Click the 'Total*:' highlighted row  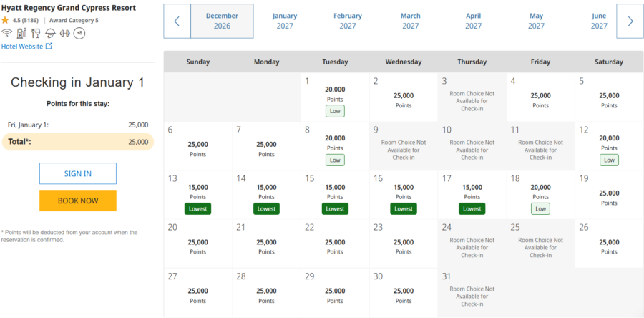pos(78,142)
